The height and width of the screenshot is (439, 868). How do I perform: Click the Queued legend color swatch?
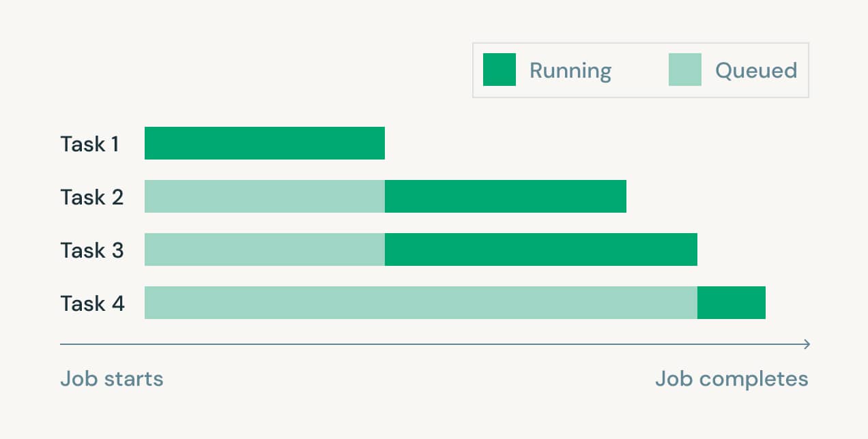point(684,70)
